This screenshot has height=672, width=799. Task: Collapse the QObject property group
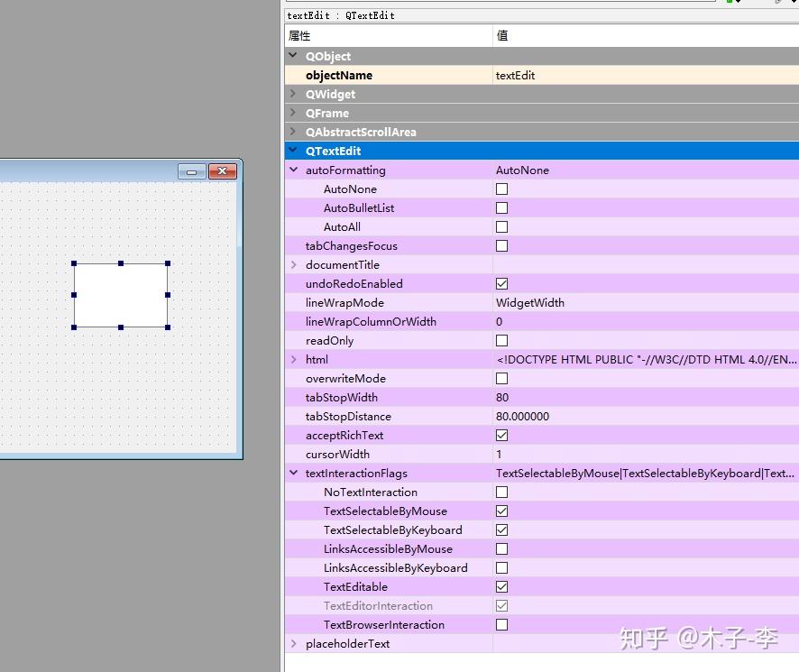point(293,56)
